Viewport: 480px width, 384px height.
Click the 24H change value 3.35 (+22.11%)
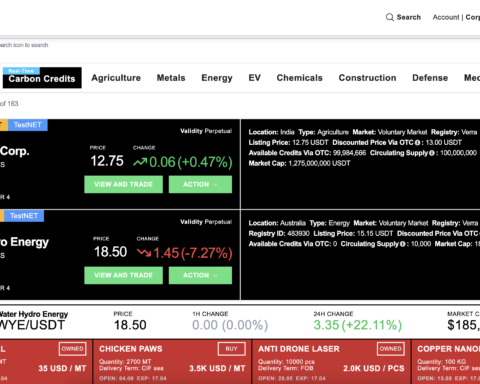[358, 325]
